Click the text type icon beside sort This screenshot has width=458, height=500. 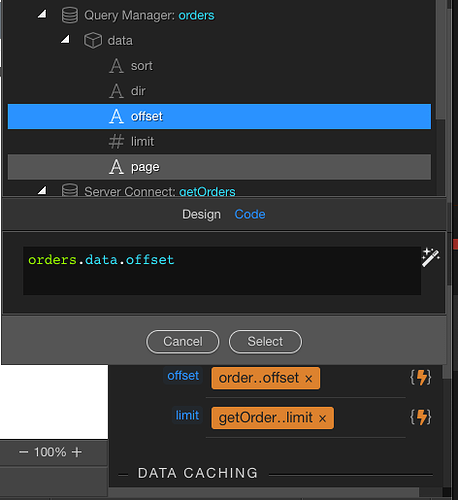[x=116, y=66]
